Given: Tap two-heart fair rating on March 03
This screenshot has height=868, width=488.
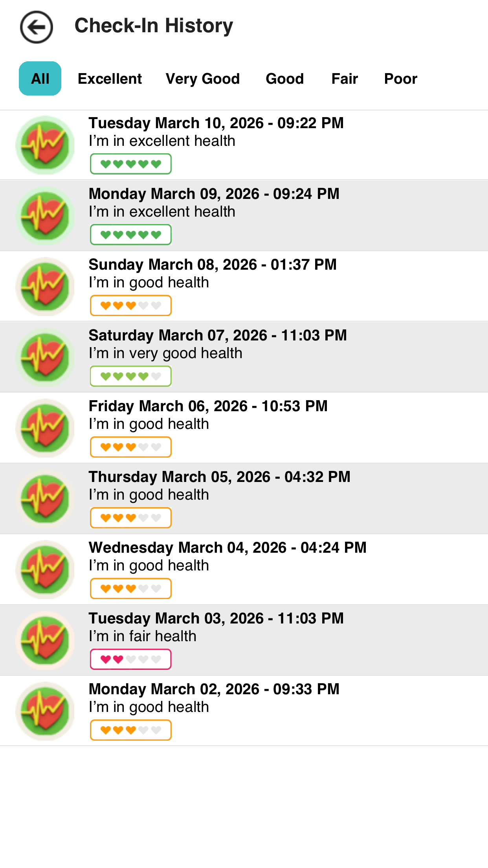Looking at the screenshot, I should [x=131, y=659].
